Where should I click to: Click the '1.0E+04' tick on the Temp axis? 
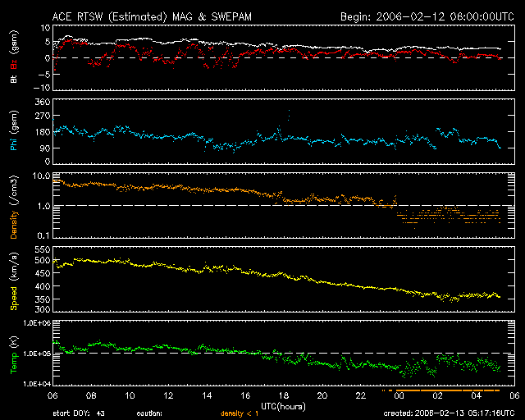37,383
